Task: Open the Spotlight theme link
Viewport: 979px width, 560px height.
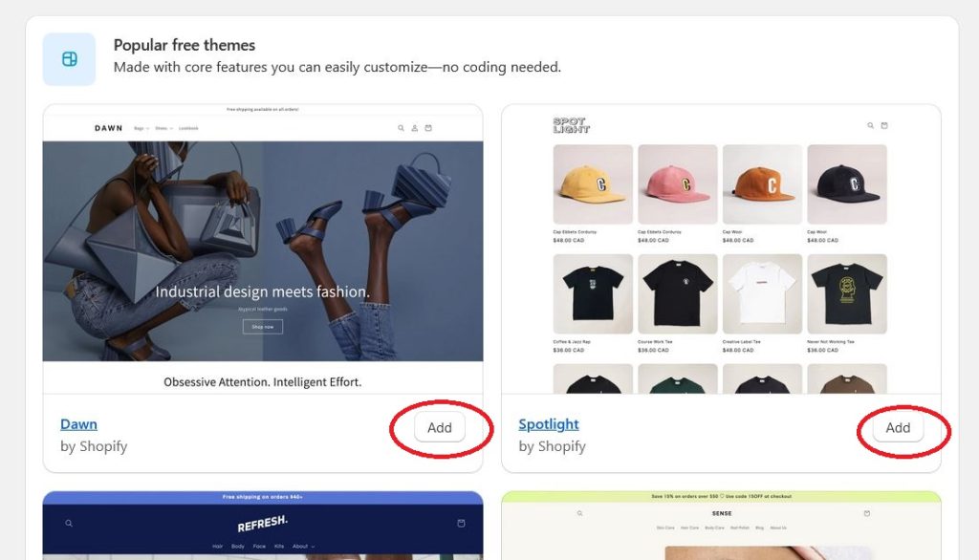Action: 549,424
